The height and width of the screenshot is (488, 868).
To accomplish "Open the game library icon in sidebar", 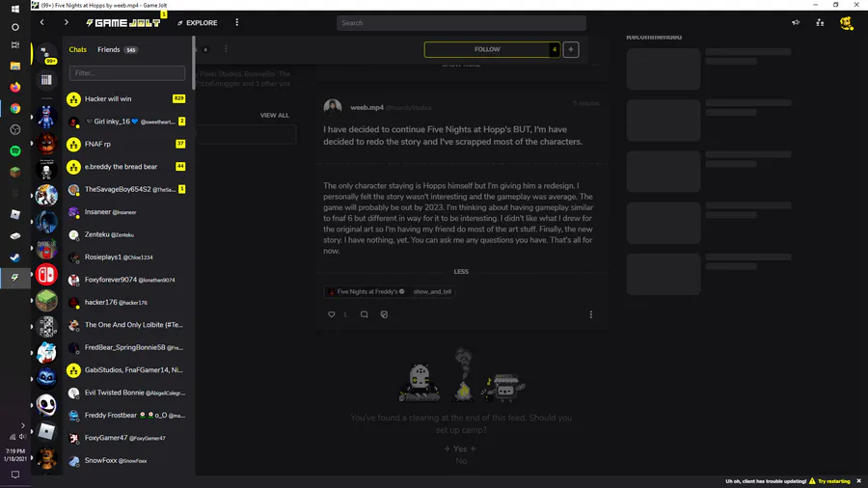I will coord(46,80).
